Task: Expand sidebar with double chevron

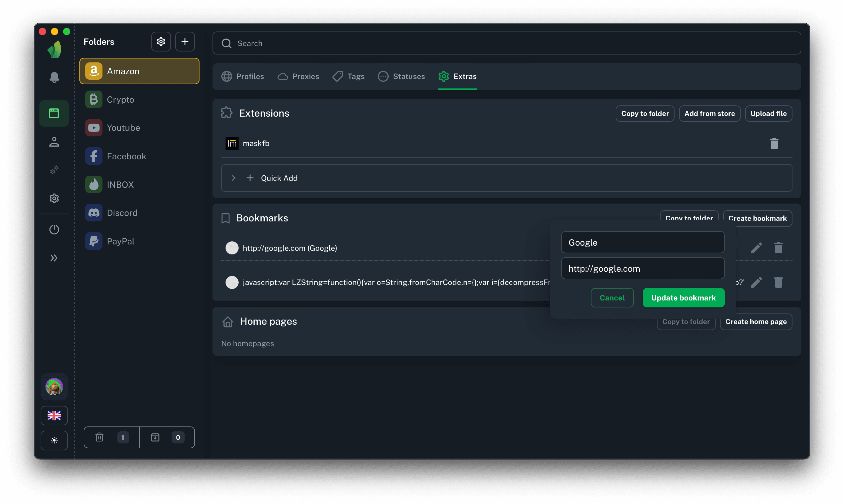Action: [54, 258]
